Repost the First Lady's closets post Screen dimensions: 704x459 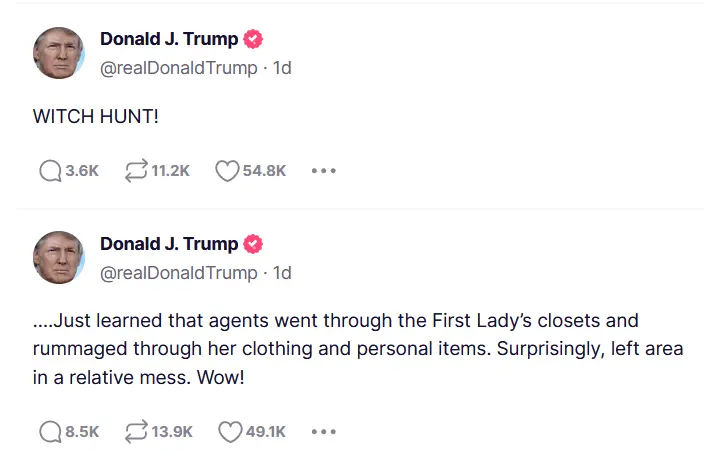(x=136, y=432)
